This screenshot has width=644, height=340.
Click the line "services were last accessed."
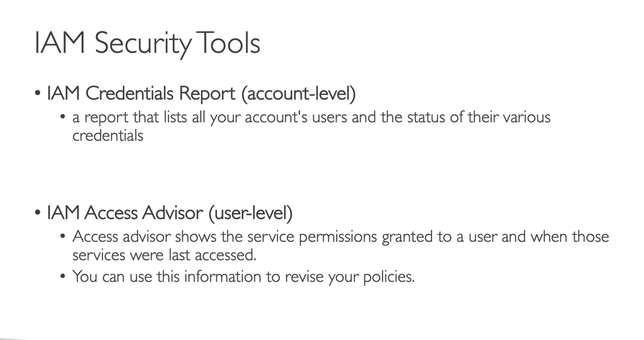(x=164, y=255)
